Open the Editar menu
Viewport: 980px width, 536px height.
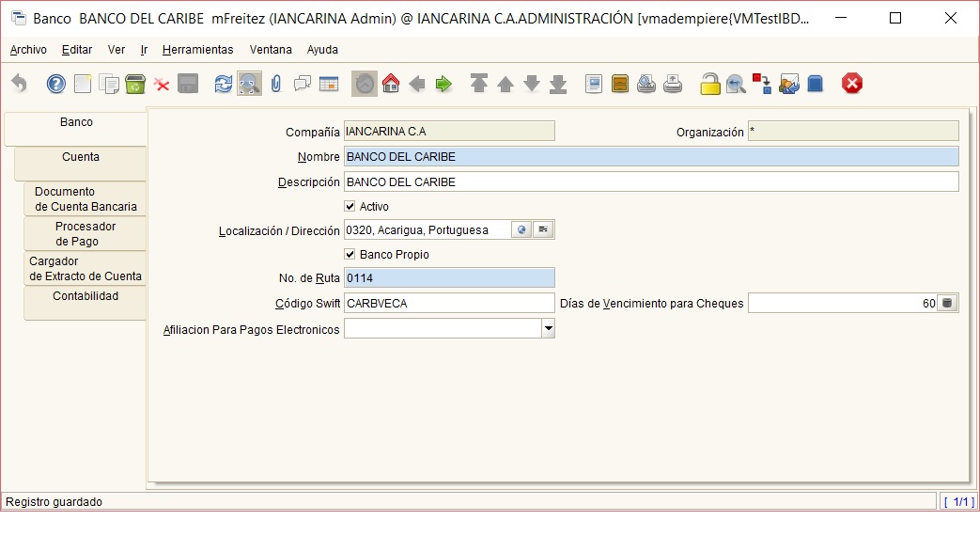77,50
